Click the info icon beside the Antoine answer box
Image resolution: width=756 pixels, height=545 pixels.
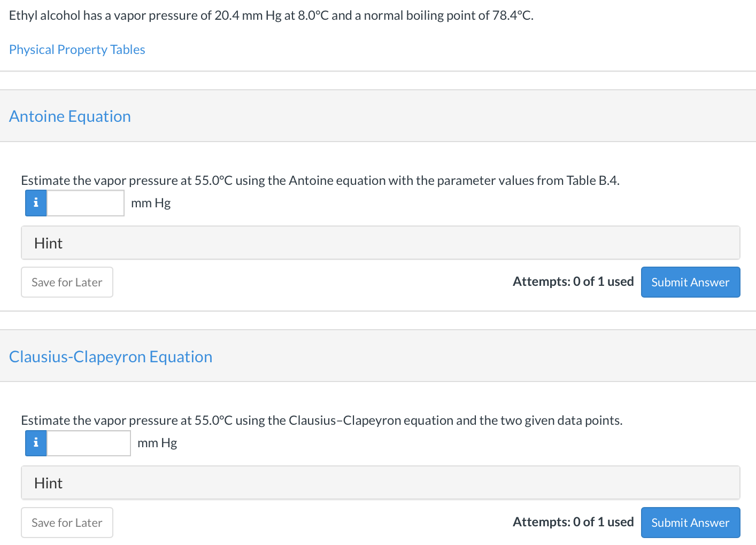click(36, 203)
